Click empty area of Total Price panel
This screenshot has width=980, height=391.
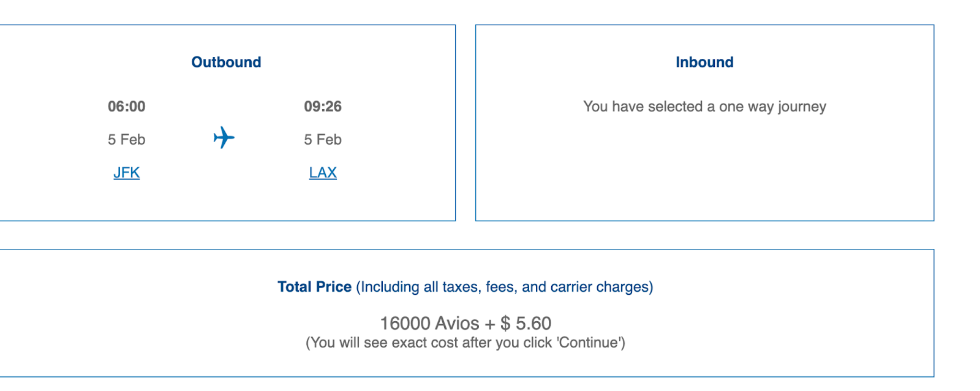pyautogui.click(x=153, y=319)
